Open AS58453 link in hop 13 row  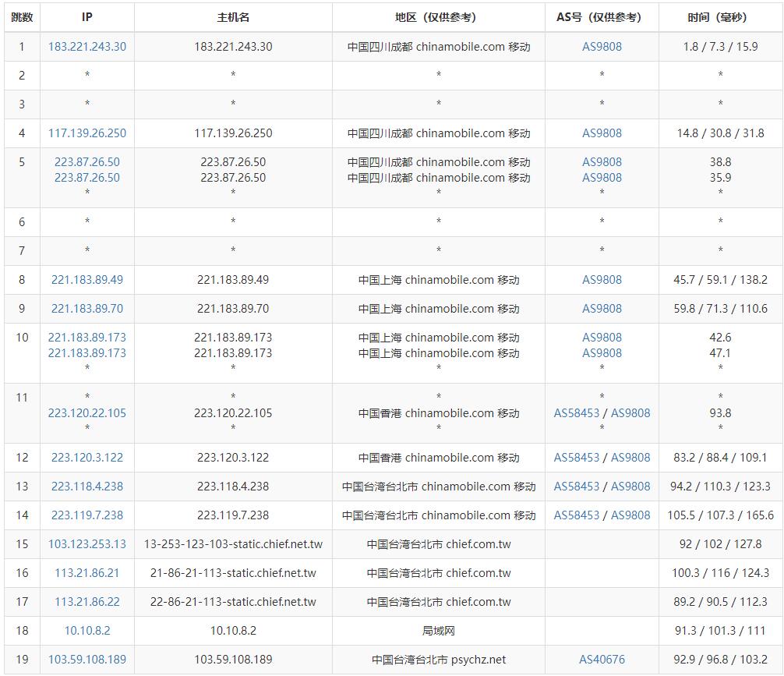577,487
